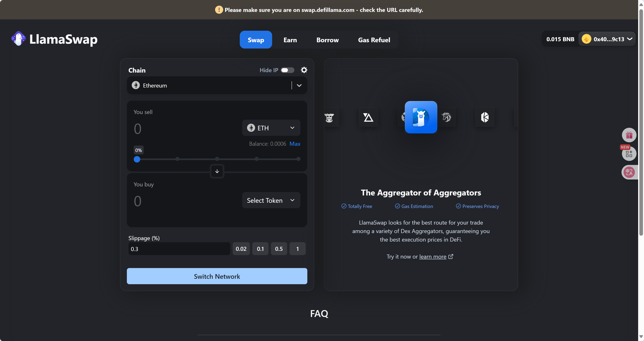Click the 0.015 BNB balance display
Screen dimensions: 644x341
click(x=560, y=39)
